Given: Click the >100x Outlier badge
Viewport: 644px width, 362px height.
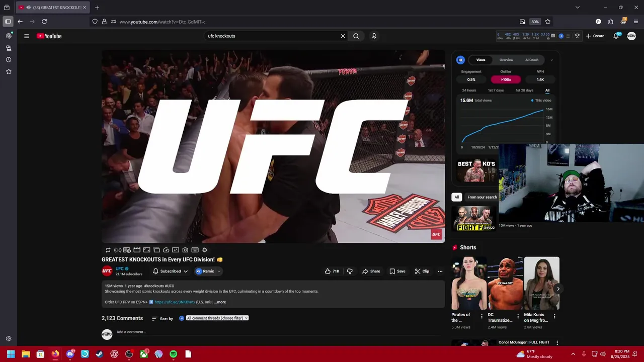Looking at the screenshot, I should [x=506, y=79].
